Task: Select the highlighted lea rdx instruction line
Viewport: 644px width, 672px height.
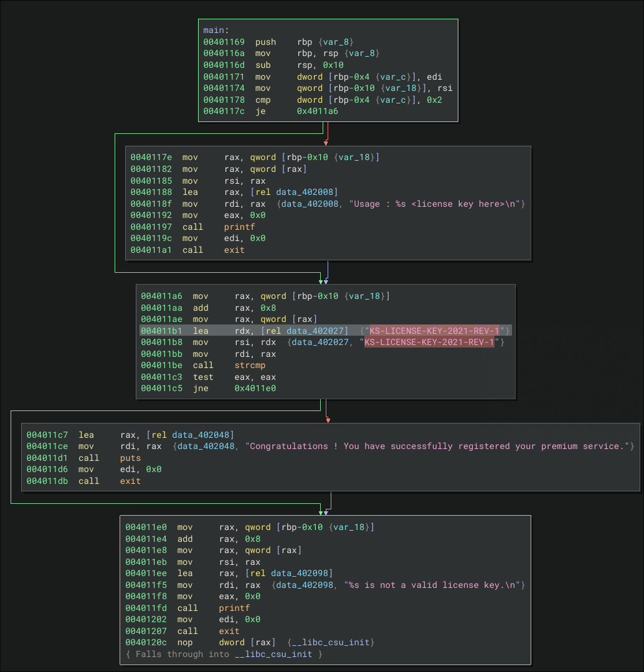Action: tap(325, 331)
